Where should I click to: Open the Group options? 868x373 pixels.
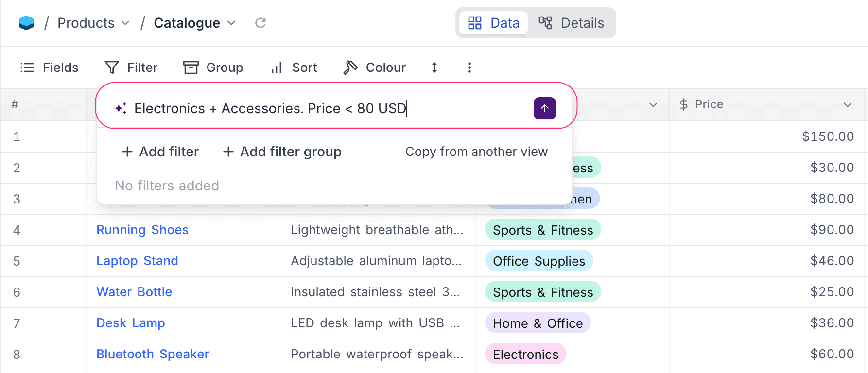tap(213, 68)
